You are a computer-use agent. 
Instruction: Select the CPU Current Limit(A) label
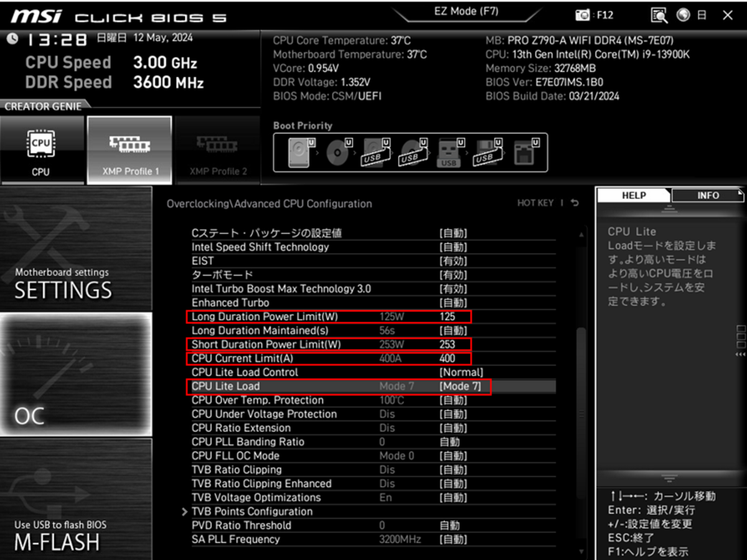pyautogui.click(x=242, y=358)
